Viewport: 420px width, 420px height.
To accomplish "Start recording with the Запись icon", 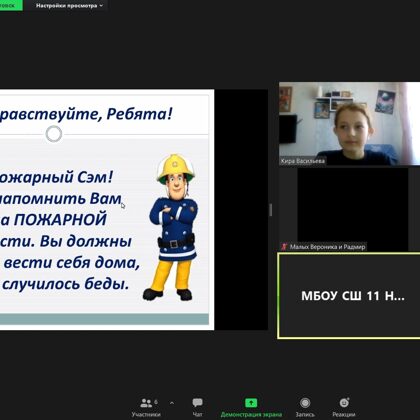I will (305, 403).
